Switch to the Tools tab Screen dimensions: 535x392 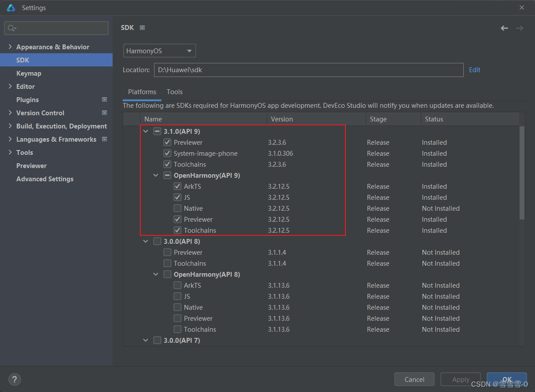(175, 92)
